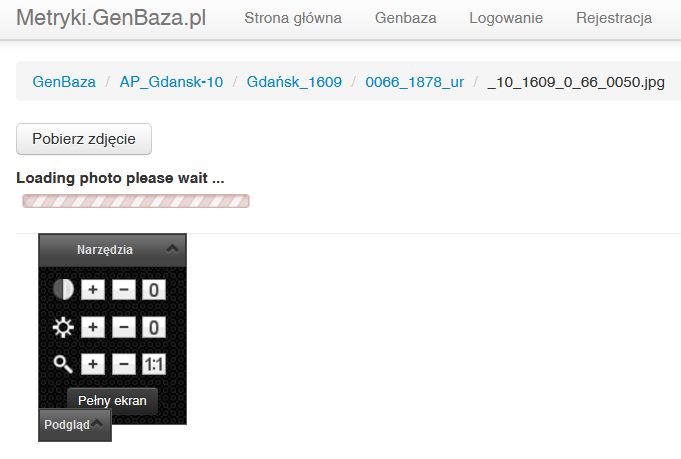Image resolution: width=681 pixels, height=459 pixels.
Task: Expand the Podgląd preview panel
Action: point(75,425)
